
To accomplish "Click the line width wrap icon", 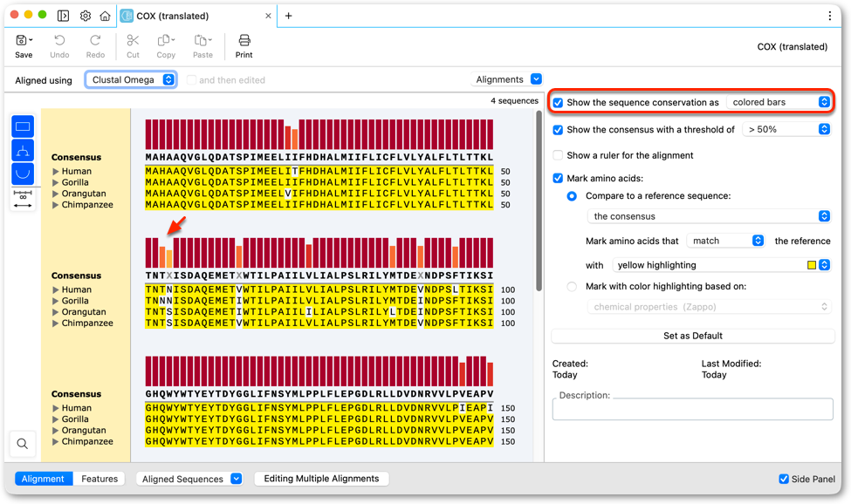I will pos(23,199).
